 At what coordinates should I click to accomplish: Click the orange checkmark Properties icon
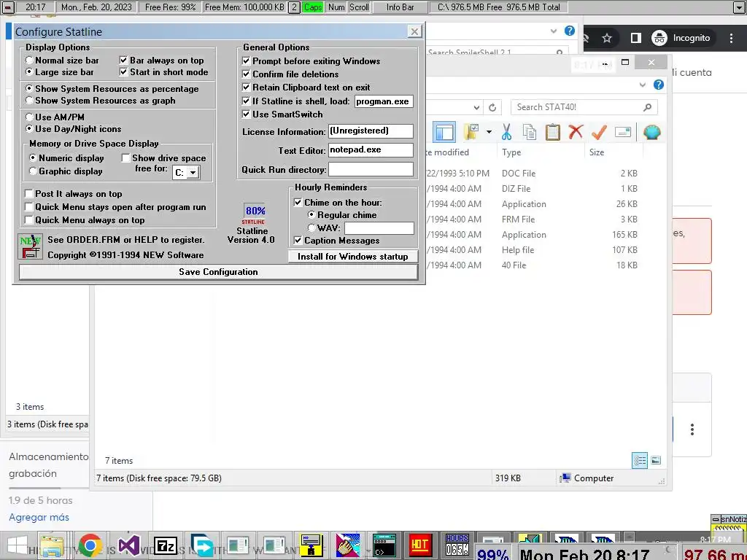tap(599, 132)
